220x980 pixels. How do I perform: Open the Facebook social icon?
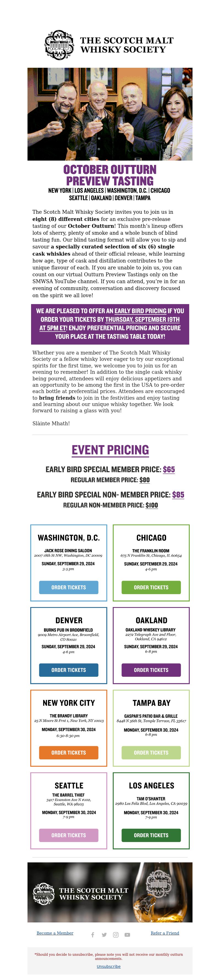(93, 935)
